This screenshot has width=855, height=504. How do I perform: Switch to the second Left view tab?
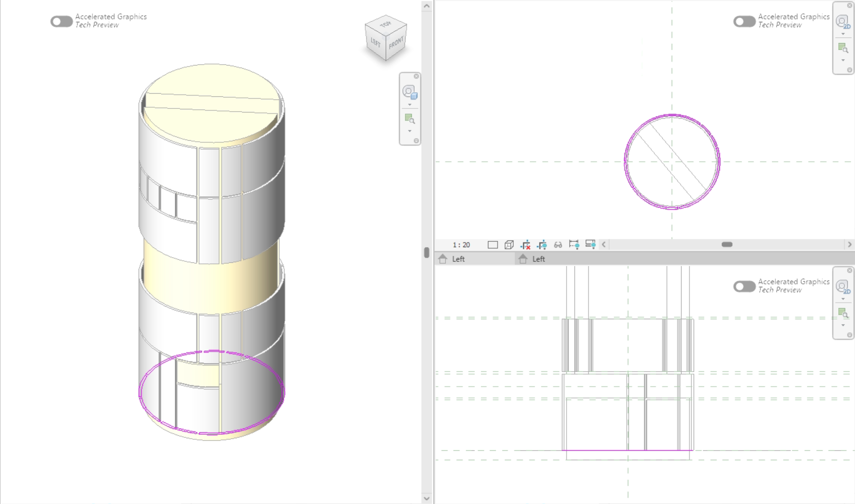(538, 259)
